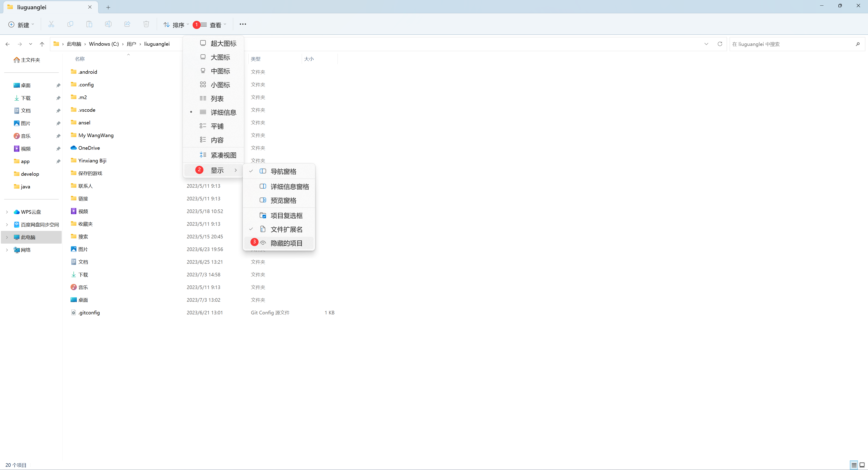Open the three-dot more options menu
Viewport: 868px width, 470px height.
243,24
